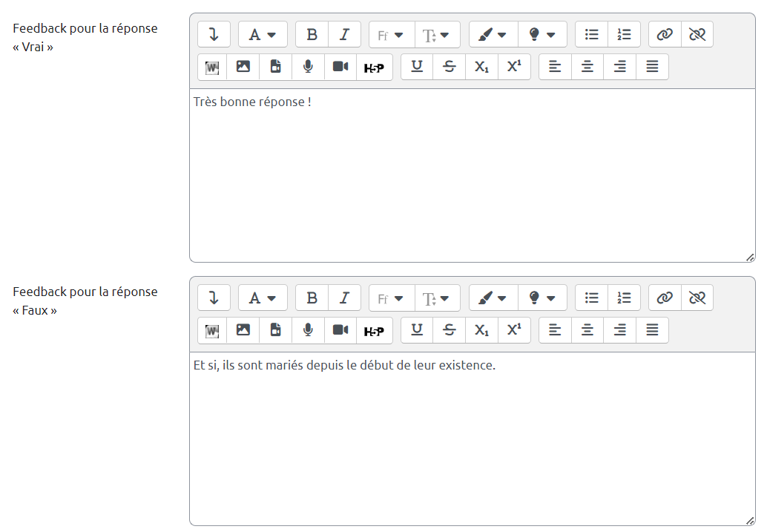Viewport: 767px width, 532px height.
Task: Open font color picker in « Vrai » editor
Action: tap(493, 34)
